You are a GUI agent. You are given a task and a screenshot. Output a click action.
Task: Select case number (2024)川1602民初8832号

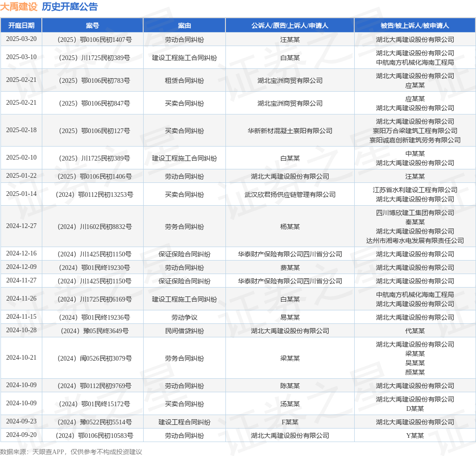tap(94, 227)
